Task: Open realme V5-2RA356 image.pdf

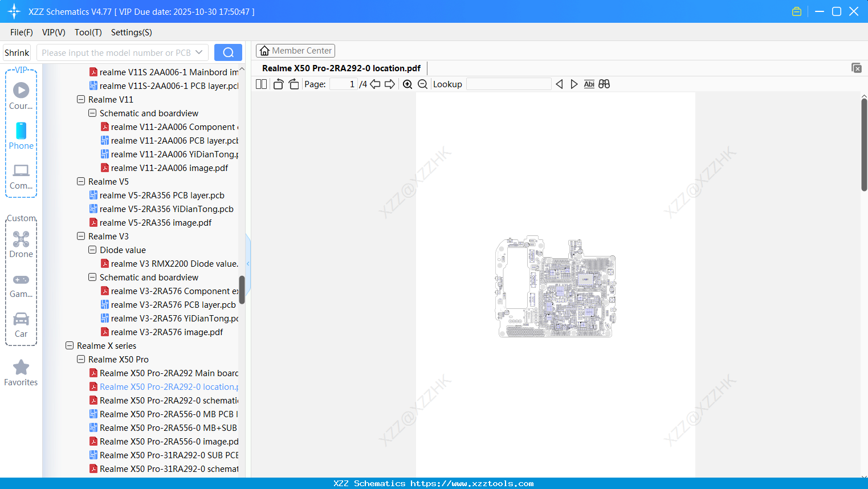Action: [x=150, y=222]
